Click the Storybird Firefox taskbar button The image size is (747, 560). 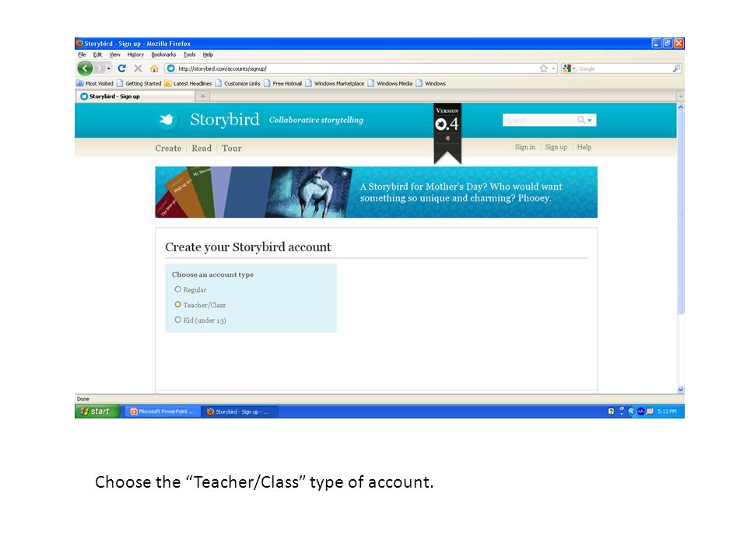[x=240, y=411]
